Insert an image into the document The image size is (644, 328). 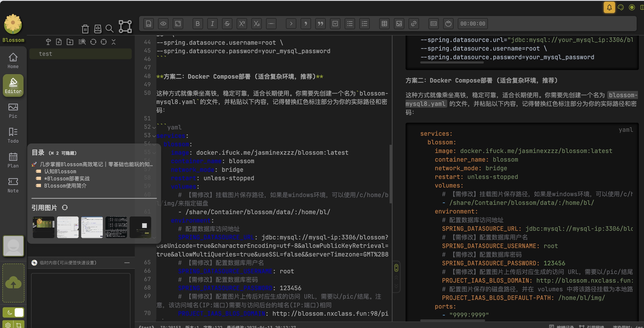pyautogui.click(x=399, y=24)
